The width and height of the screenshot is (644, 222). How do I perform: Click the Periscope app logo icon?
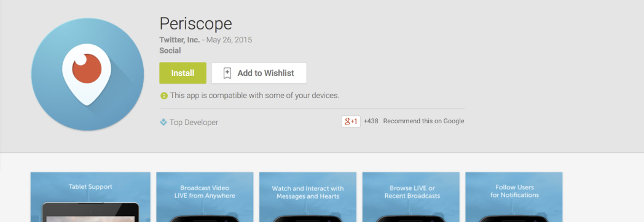87,75
